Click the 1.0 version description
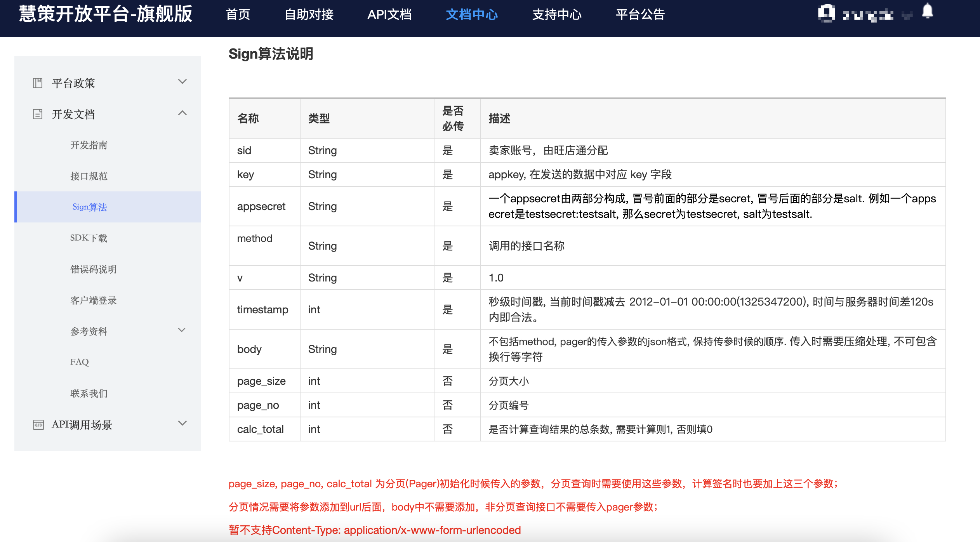This screenshot has width=980, height=542. 496,278
